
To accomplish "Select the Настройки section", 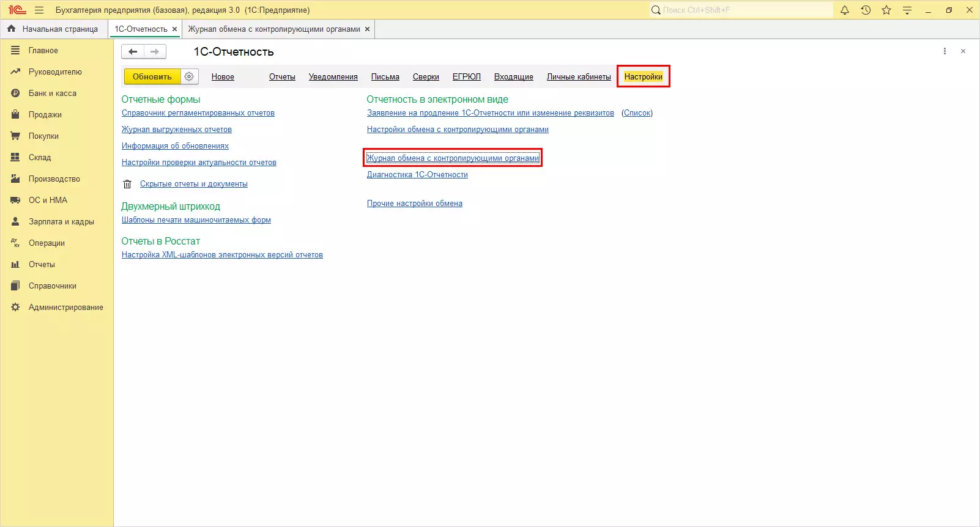I will point(644,77).
